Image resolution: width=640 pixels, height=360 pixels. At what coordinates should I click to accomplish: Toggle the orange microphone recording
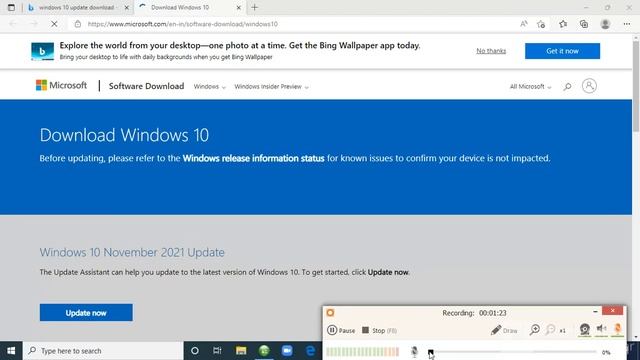tap(618, 329)
